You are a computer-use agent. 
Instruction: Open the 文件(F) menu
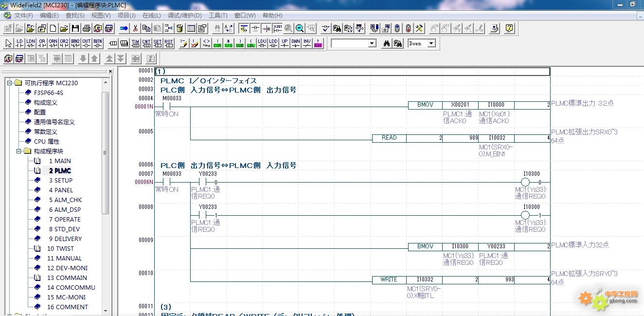point(24,15)
